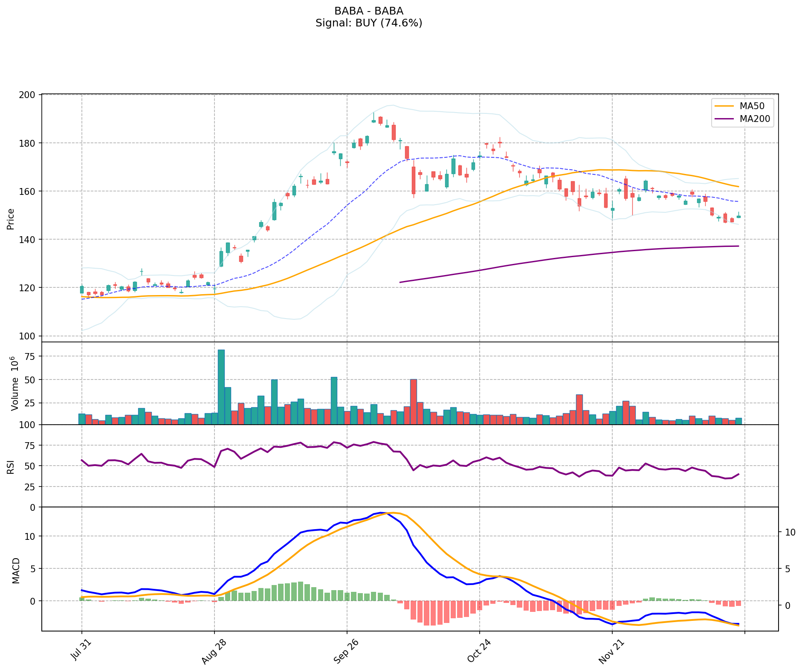Image resolution: width=802 pixels, height=672 pixels.
Task: Click the tallest green volume bar
Action: click(221, 386)
